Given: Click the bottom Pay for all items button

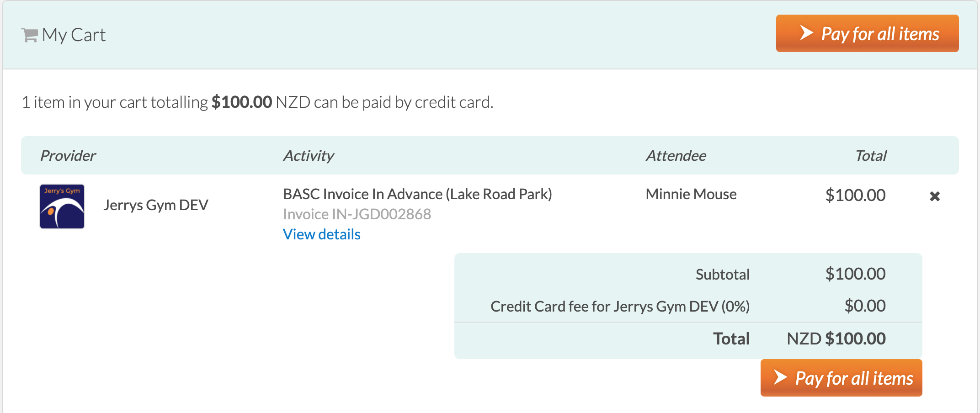Looking at the screenshot, I should (x=841, y=378).
